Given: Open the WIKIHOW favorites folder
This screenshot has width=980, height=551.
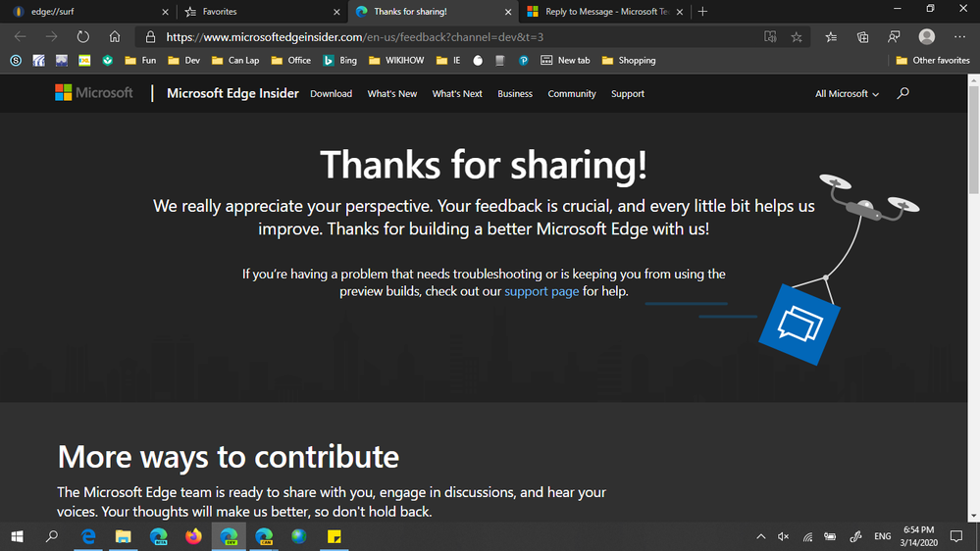Looking at the screenshot, I should [397, 61].
